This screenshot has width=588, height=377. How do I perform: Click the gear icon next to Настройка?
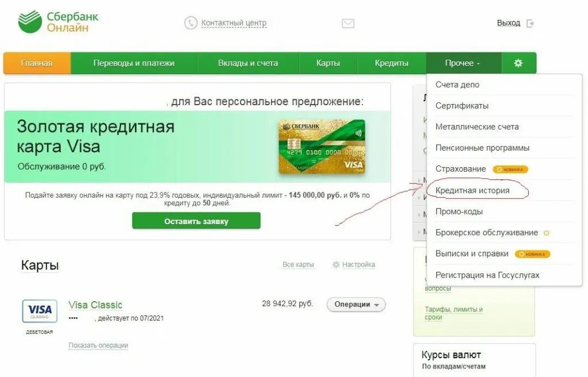tap(336, 264)
